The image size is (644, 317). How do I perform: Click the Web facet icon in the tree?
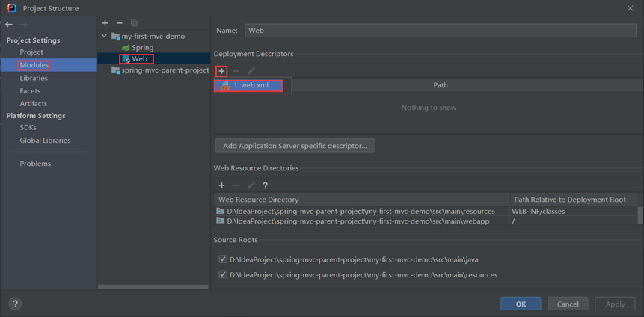pos(126,59)
